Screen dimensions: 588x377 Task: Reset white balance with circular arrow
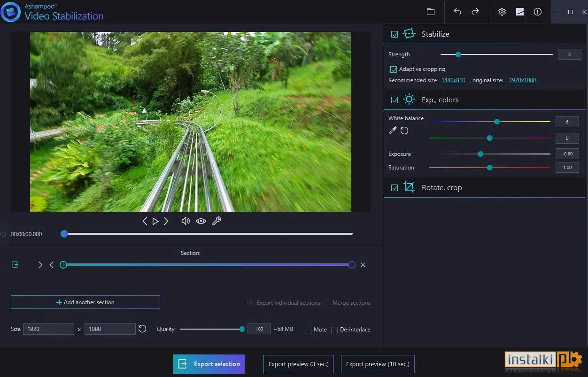point(404,131)
